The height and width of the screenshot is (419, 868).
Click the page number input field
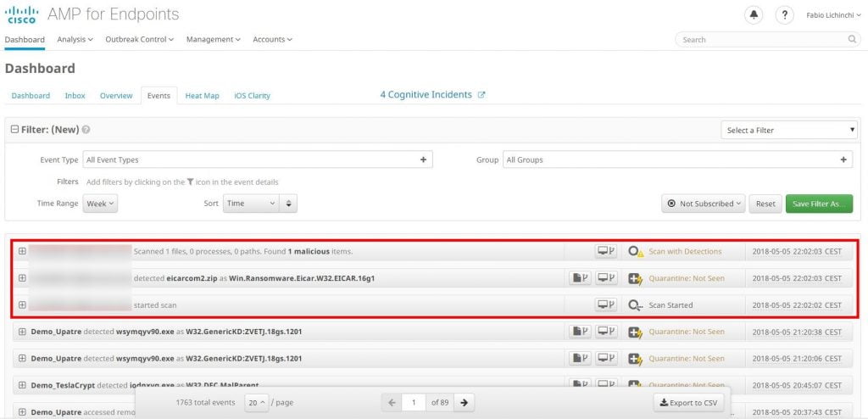click(x=414, y=403)
